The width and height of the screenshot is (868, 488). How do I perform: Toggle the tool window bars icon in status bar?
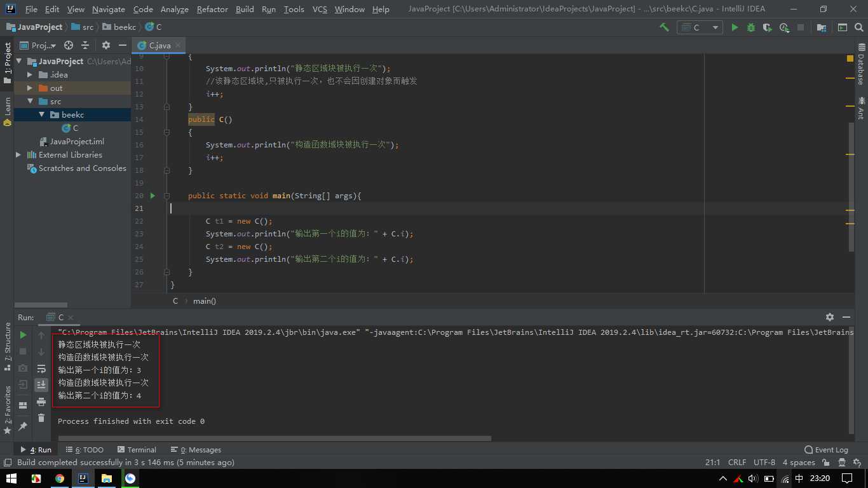tap(8, 463)
